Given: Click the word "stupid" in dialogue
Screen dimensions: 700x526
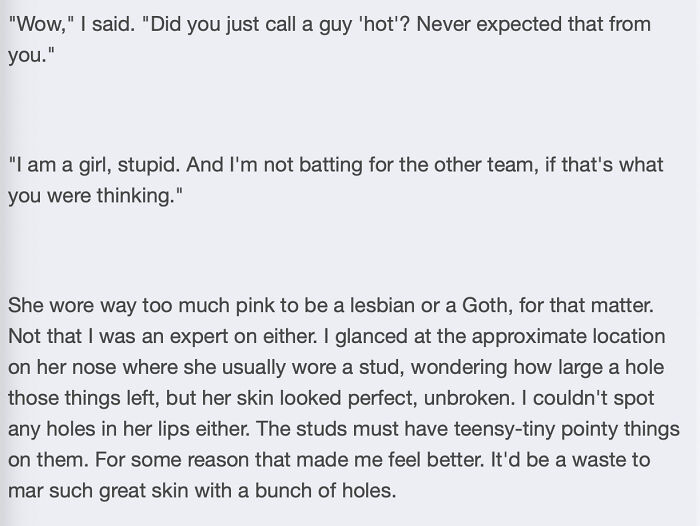Looking at the screenshot, I should pyautogui.click(x=146, y=165).
